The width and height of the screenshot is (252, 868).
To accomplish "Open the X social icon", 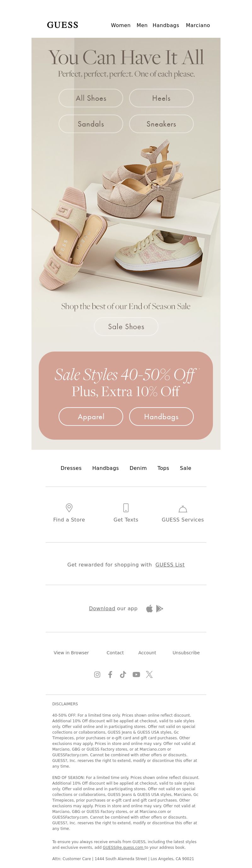I will [149, 674].
